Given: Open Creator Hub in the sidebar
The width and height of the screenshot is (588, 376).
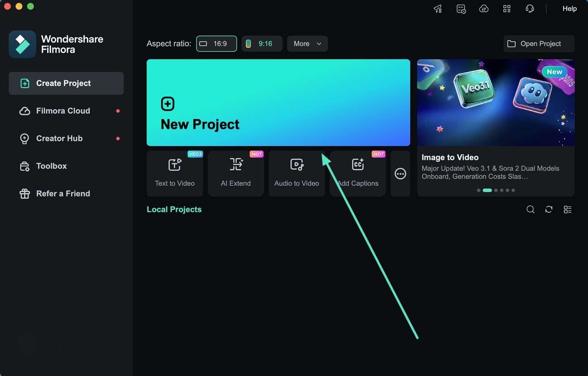Looking at the screenshot, I should click(x=66, y=138).
